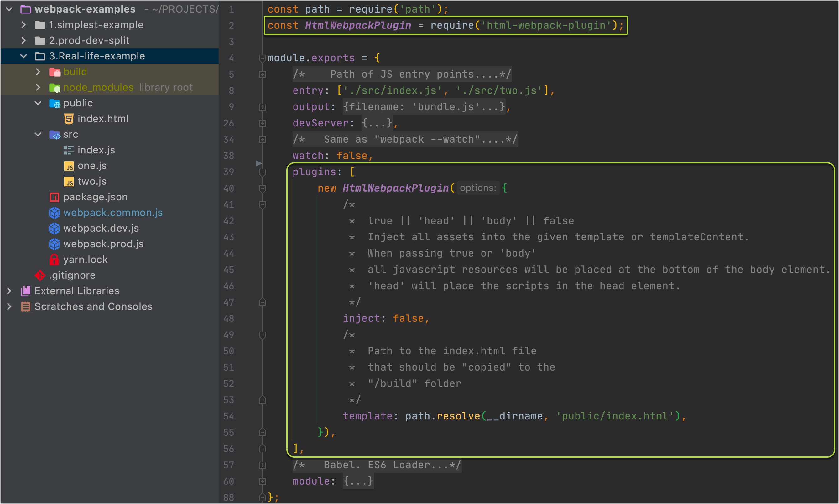Expand the node_modules folder
The width and height of the screenshot is (839, 504).
click(x=38, y=87)
